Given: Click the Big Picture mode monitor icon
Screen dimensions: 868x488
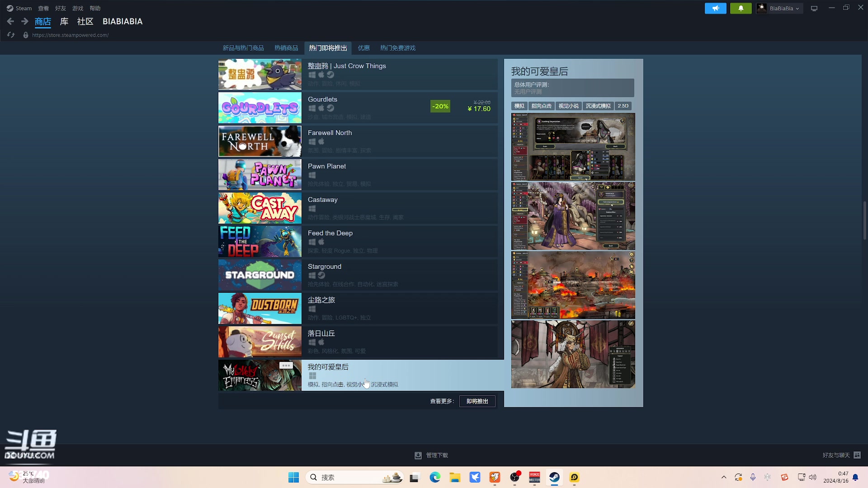Looking at the screenshot, I should coord(814,8).
